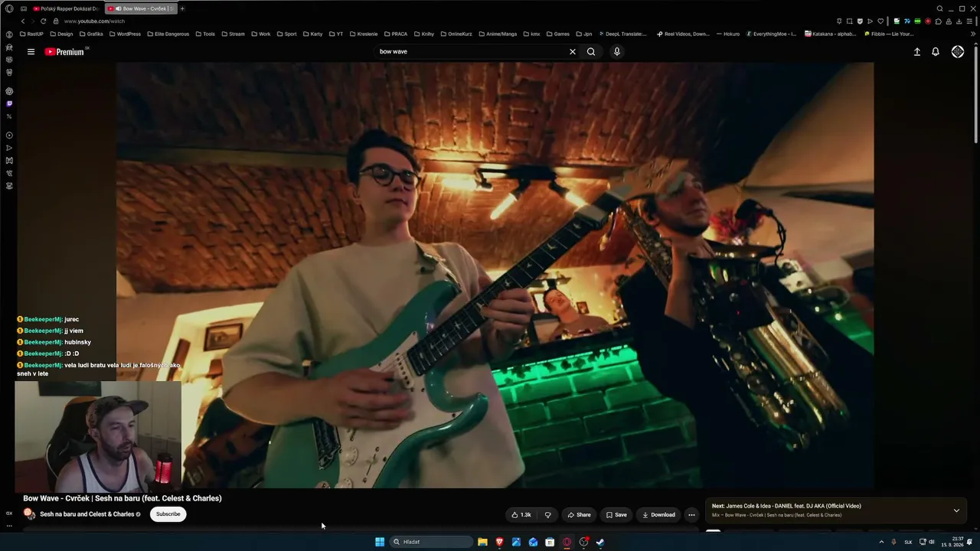Show hidden system tray icons

click(x=880, y=542)
